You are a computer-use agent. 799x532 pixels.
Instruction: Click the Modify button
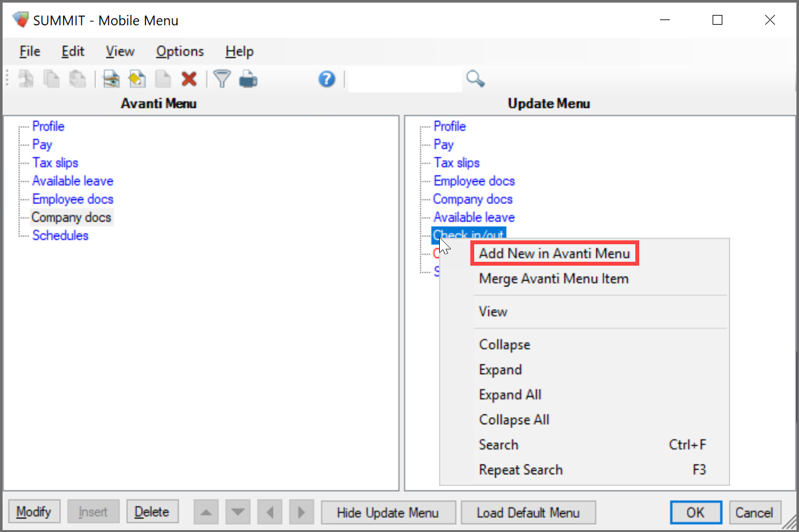pos(34,512)
